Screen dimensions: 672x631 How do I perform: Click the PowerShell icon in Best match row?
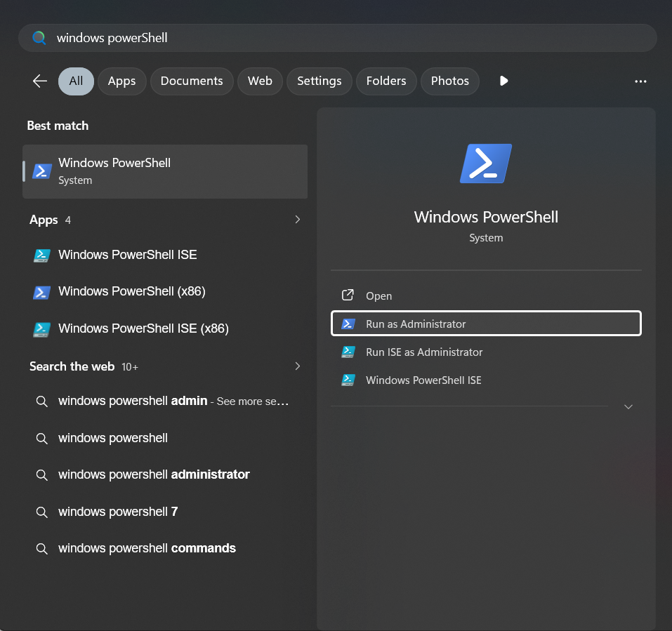click(x=42, y=171)
